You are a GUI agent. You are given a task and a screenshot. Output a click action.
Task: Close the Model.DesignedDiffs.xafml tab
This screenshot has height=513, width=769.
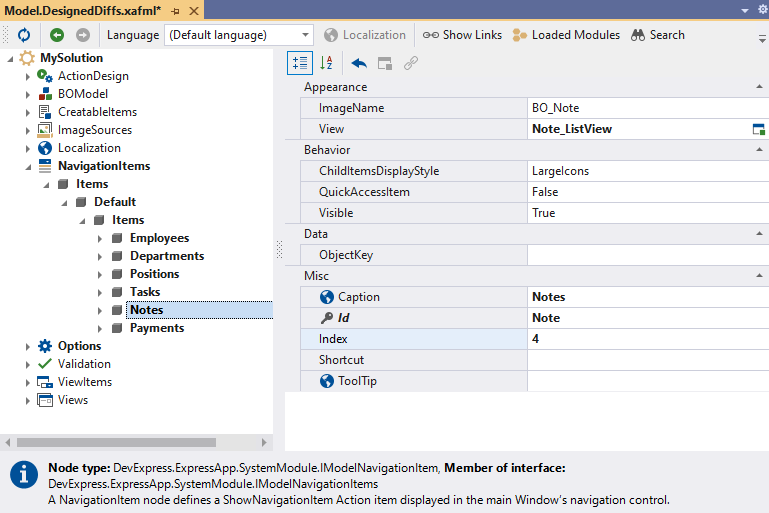(x=194, y=11)
